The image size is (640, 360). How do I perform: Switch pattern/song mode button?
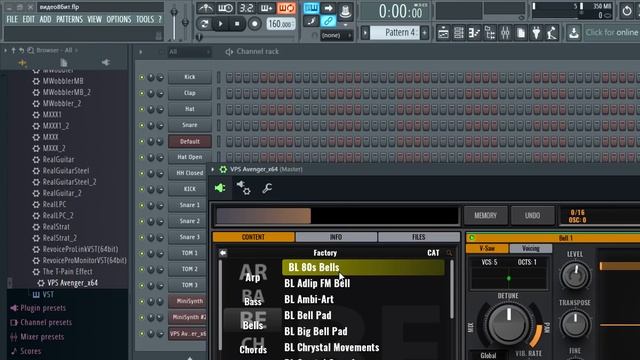point(204,24)
